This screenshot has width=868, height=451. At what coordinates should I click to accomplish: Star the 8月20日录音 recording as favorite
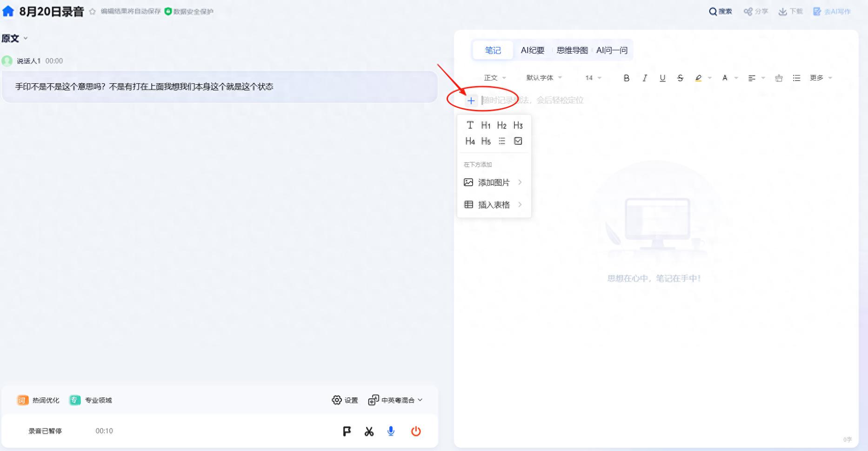tap(92, 12)
